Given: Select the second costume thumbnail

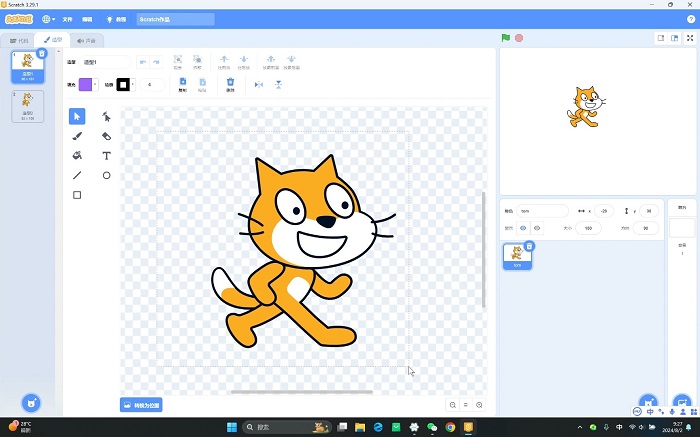Looking at the screenshot, I should (28, 106).
